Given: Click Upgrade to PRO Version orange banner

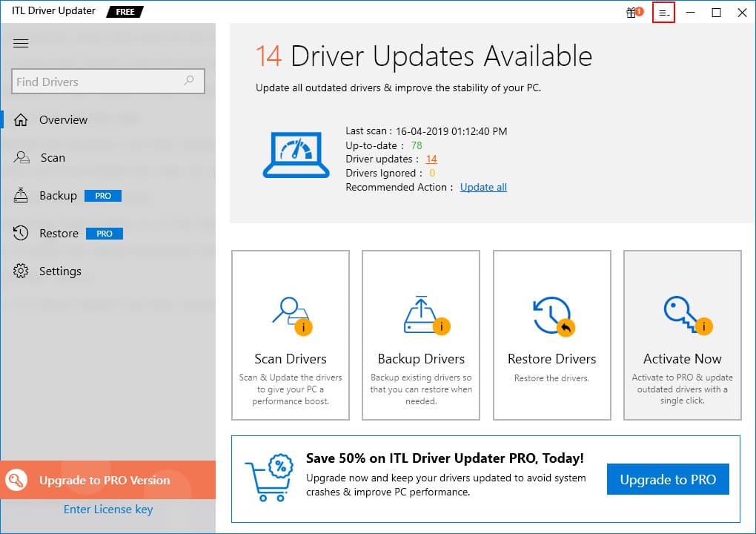Looking at the screenshot, I should coord(108,480).
